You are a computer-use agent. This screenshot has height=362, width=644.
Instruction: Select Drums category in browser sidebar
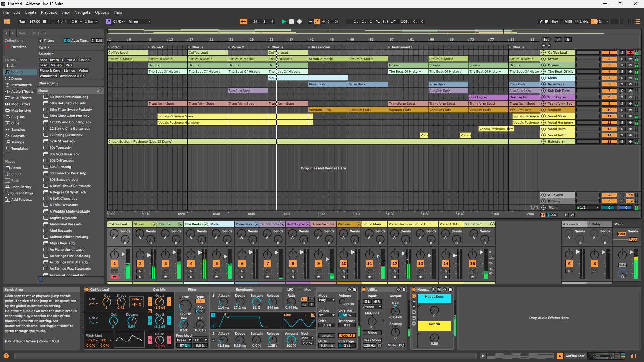16,79
